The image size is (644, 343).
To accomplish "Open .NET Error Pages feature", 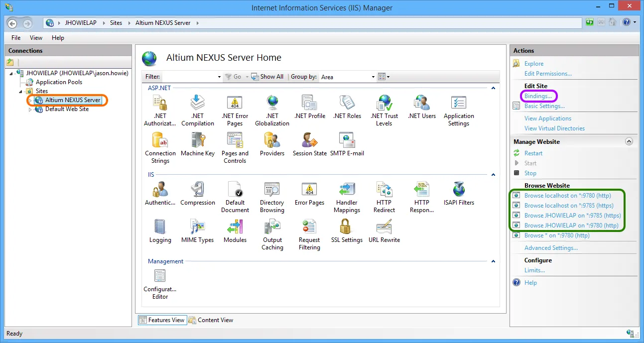I will [235, 111].
